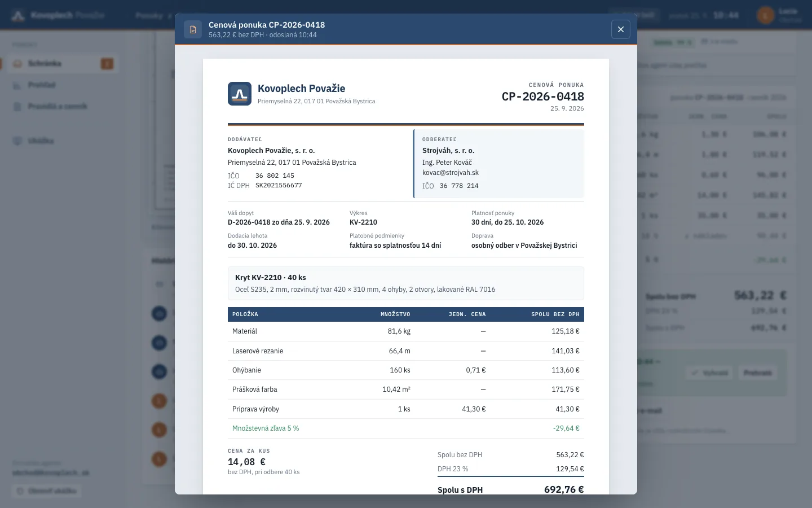Click the Spolu s DPH label
Image resolution: width=812 pixels, height=508 pixels.
pyautogui.click(x=460, y=490)
